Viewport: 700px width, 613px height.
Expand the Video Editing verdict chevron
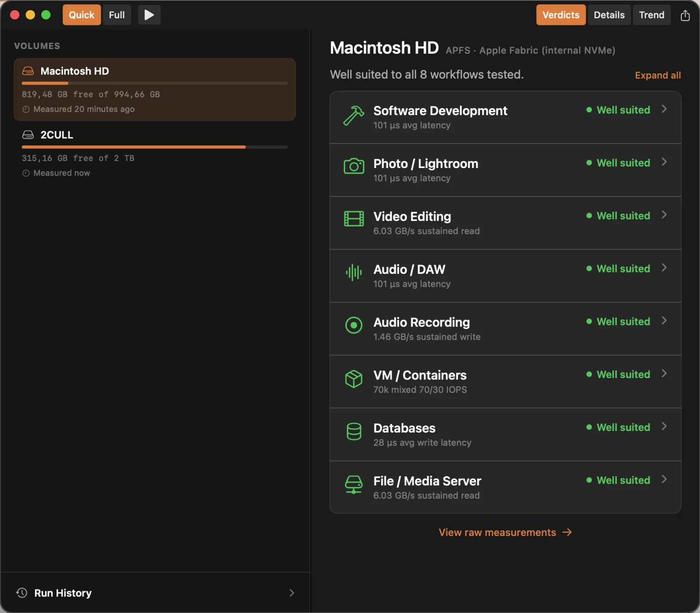point(664,215)
